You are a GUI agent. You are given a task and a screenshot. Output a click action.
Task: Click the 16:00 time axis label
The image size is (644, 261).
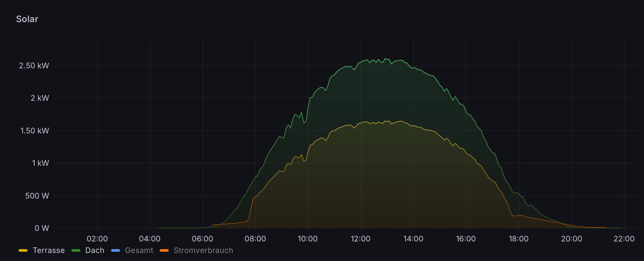tap(466, 239)
